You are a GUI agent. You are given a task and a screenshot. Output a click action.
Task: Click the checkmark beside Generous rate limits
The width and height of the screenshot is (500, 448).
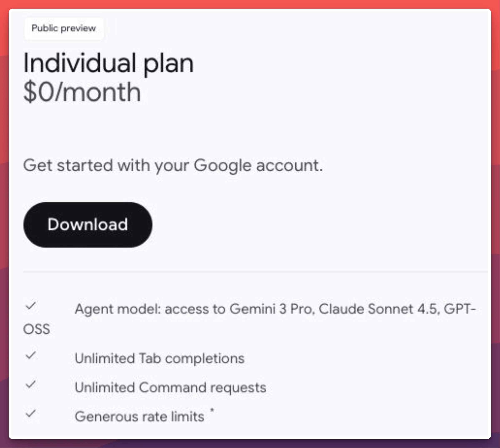tap(31, 413)
